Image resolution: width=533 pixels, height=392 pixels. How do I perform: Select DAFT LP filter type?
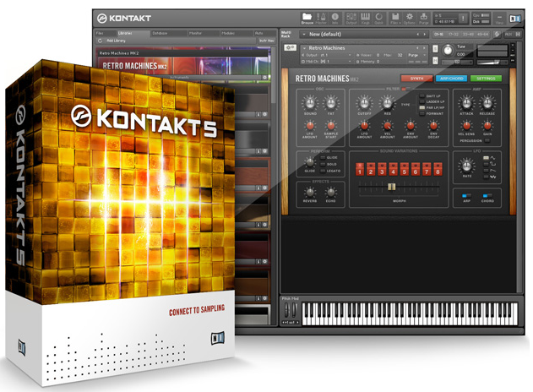pos(422,96)
